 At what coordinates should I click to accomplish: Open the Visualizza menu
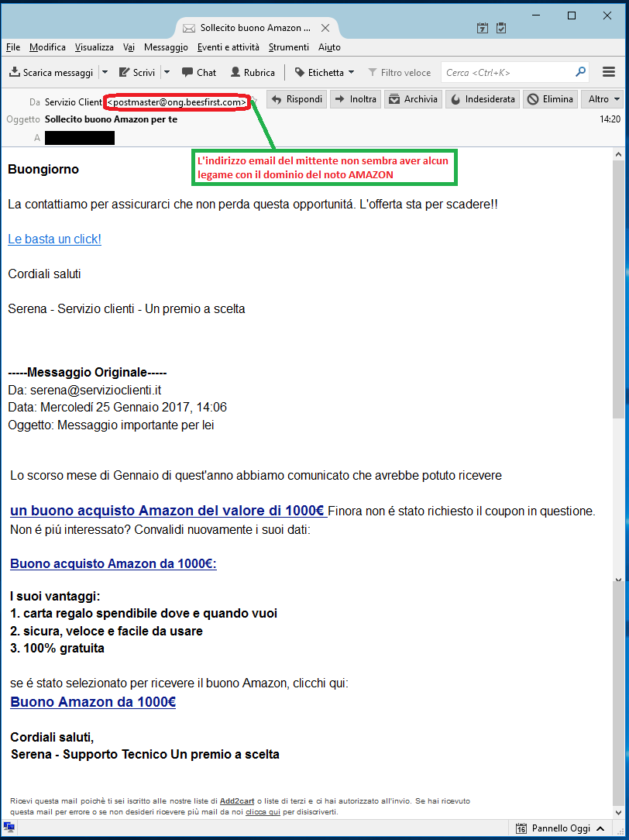coord(95,47)
